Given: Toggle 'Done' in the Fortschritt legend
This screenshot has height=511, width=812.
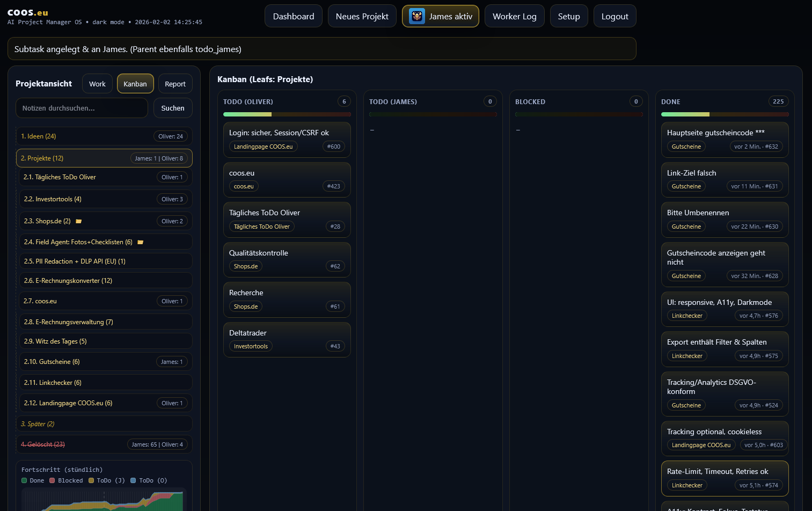Looking at the screenshot, I should point(33,480).
